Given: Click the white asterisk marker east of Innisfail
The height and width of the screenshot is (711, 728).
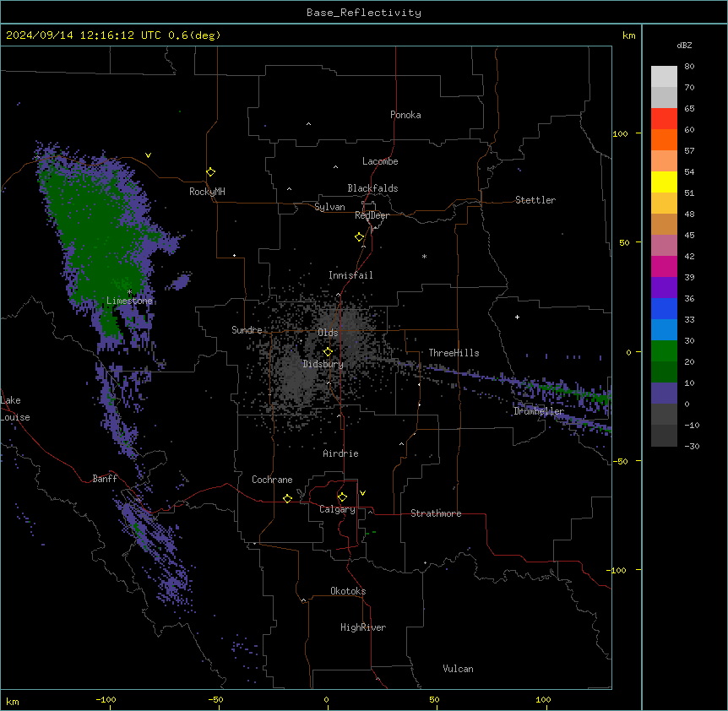Looking at the screenshot, I should [x=424, y=257].
